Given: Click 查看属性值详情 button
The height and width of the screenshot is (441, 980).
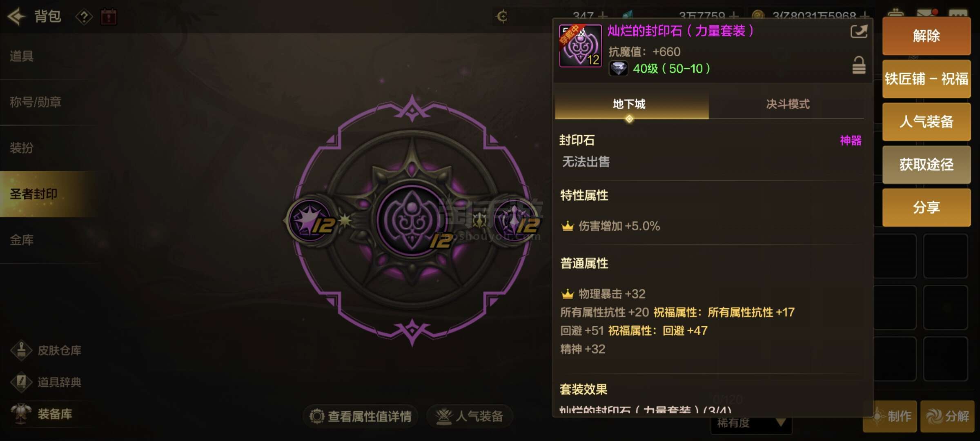Looking at the screenshot, I should (x=361, y=416).
